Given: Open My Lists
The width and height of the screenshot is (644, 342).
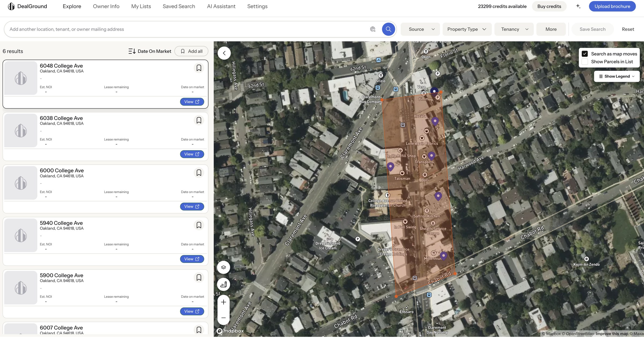Looking at the screenshot, I should pos(141,6).
